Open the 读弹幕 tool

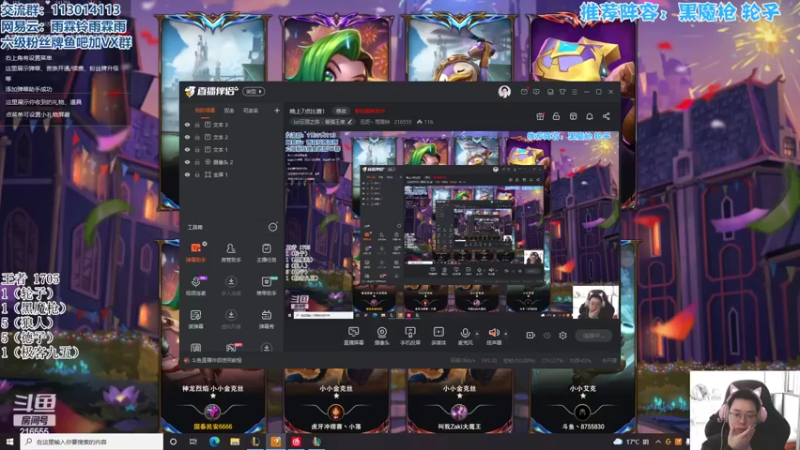[196, 319]
